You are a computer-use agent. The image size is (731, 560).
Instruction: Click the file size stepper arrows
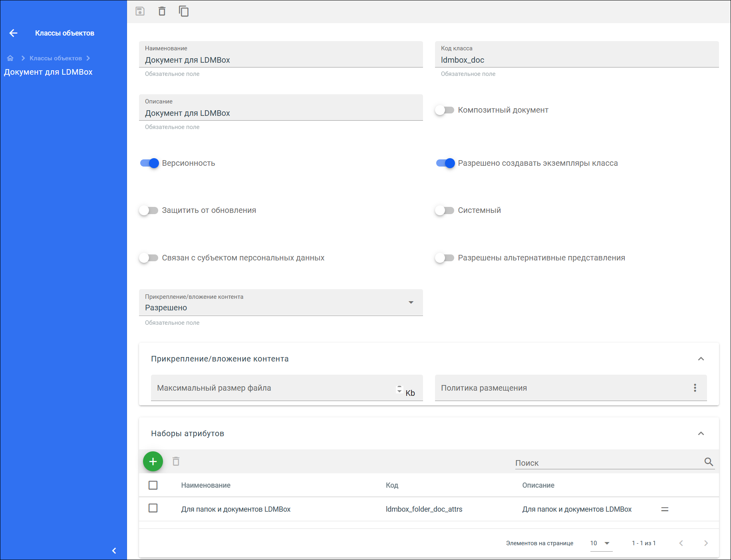(x=399, y=389)
